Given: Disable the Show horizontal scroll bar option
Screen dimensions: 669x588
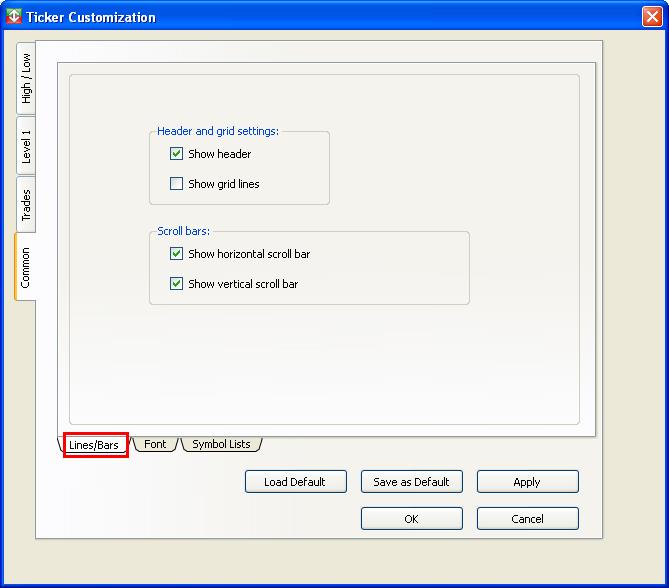Looking at the screenshot, I should click(177, 254).
